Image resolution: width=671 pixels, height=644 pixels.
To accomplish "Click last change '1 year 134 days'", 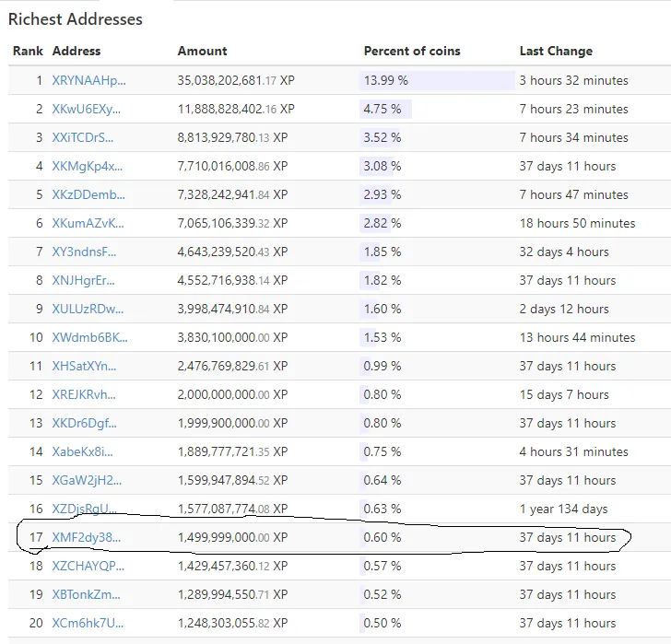I will pyautogui.click(x=563, y=509).
